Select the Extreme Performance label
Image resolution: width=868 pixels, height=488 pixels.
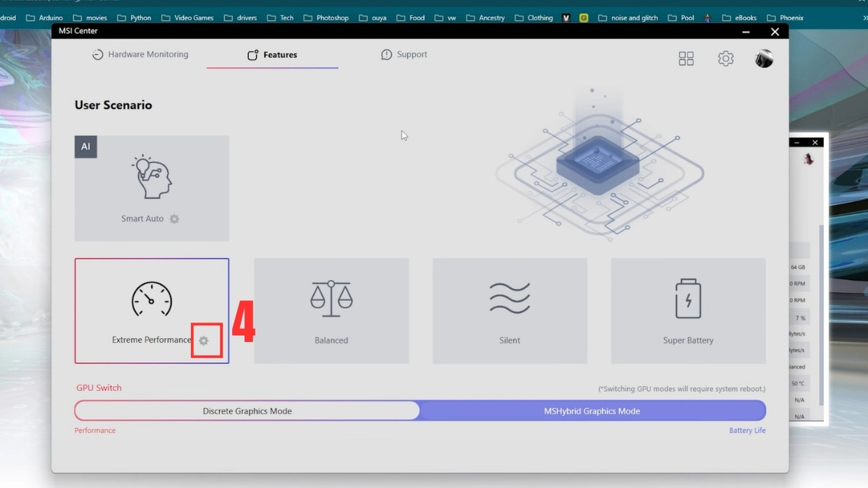[x=151, y=340]
